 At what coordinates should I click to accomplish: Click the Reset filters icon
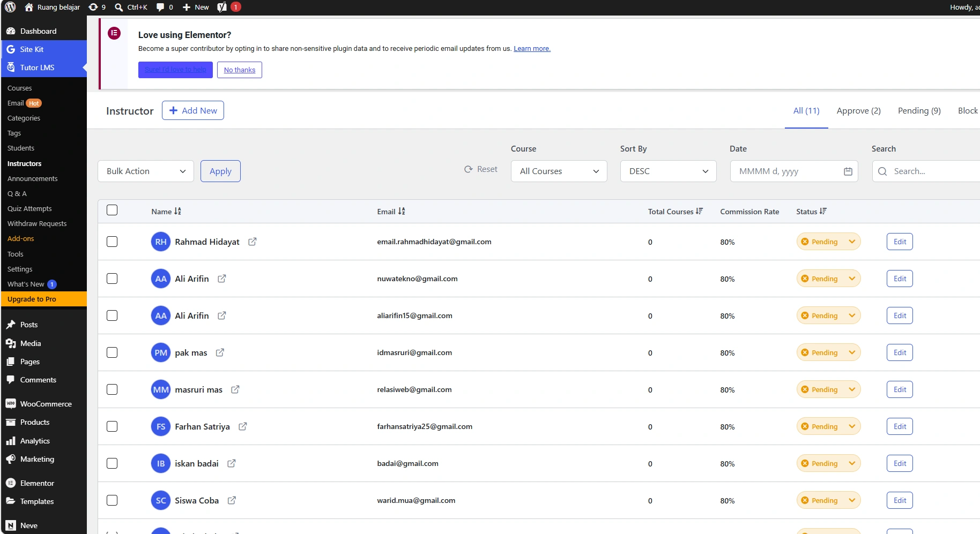pyautogui.click(x=469, y=169)
